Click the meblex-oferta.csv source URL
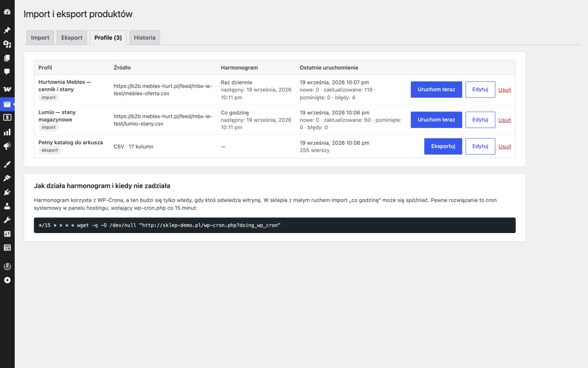The width and height of the screenshot is (588, 368). pyautogui.click(x=163, y=90)
